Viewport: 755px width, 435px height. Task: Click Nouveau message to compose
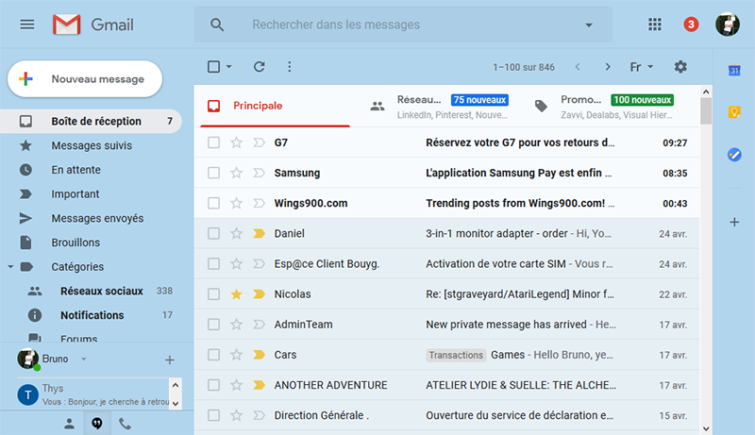tap(85, 79)
